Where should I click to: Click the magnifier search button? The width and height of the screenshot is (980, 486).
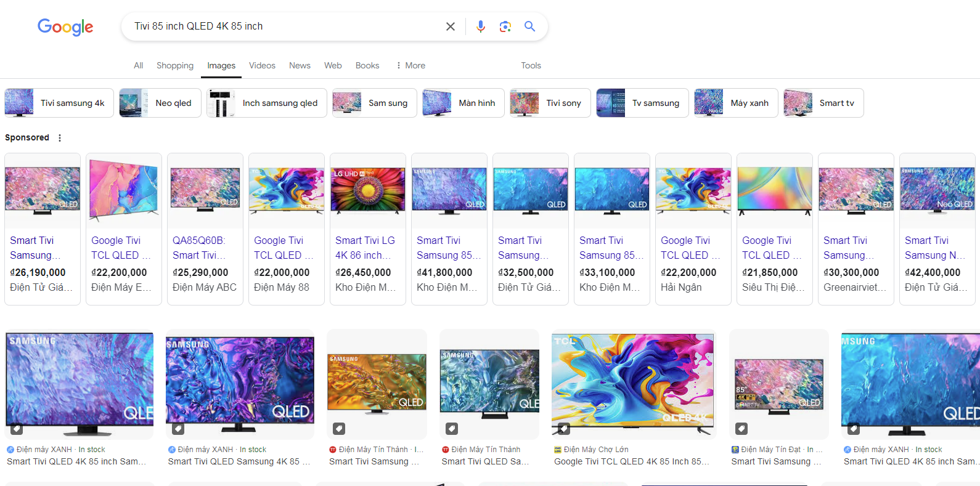click(x=529, y=26)
